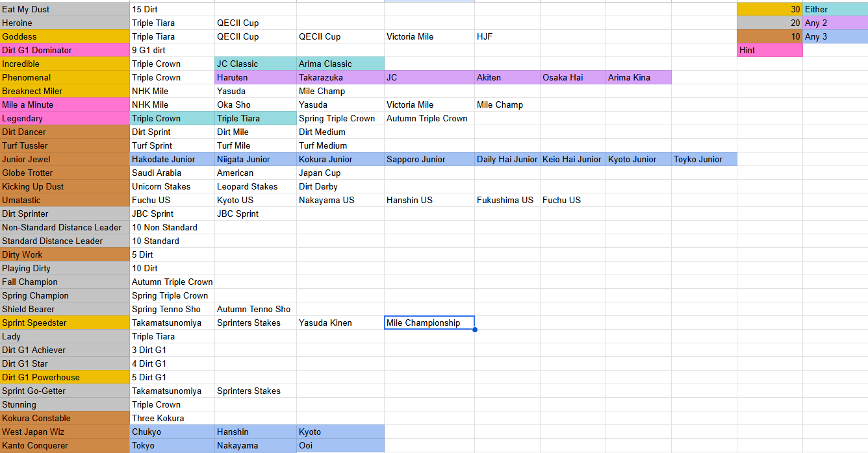Click the 'Dirty Work' row label

tap(65, 254)
